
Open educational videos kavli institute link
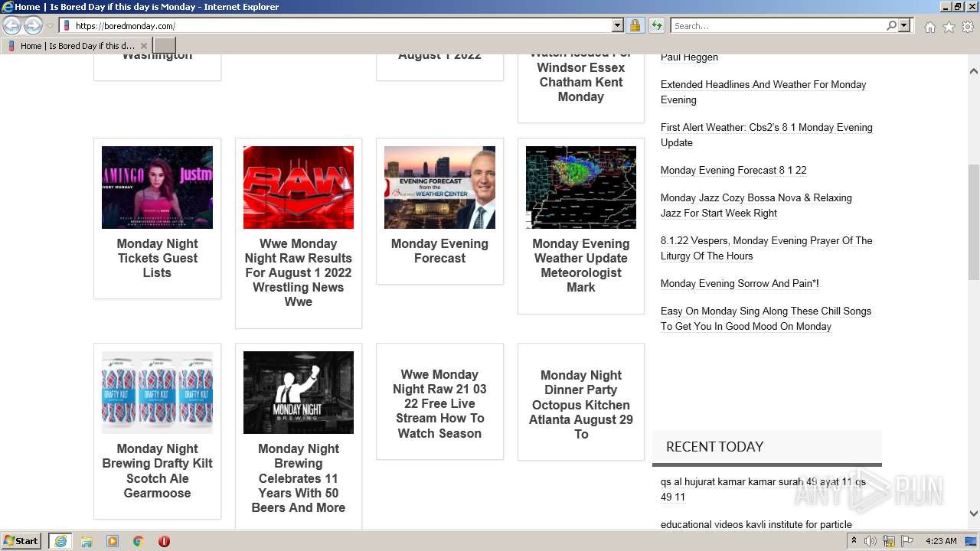pos(756,525)
